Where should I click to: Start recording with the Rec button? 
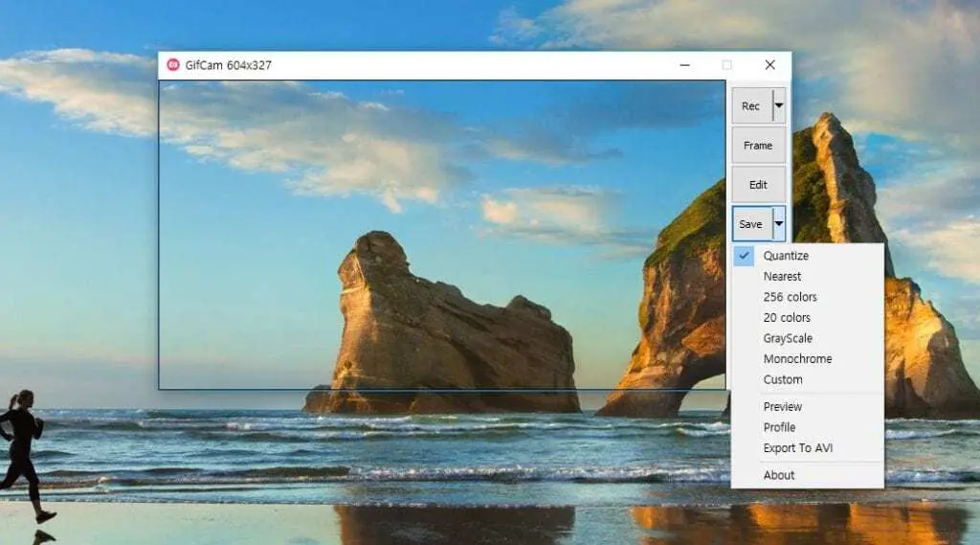tap(752, 105)
